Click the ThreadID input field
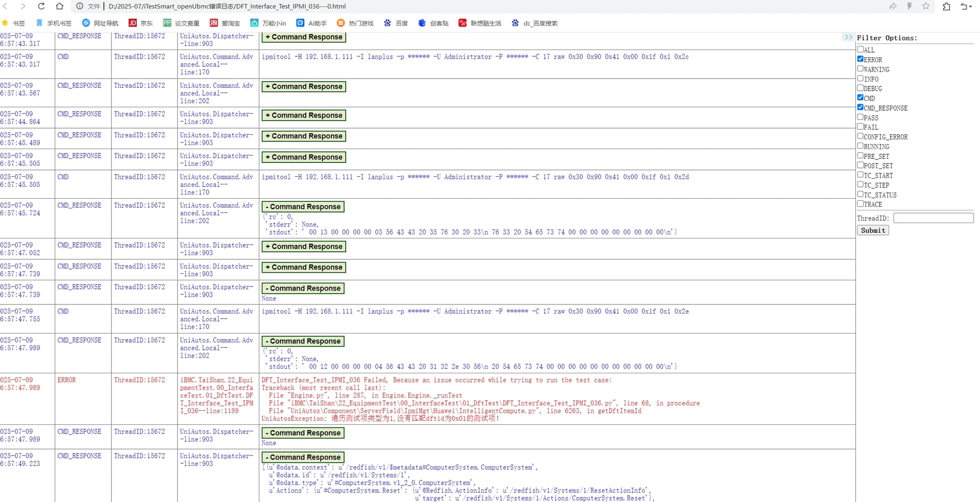The height and width of the screenshot is (502, 980). coord(934,218)
